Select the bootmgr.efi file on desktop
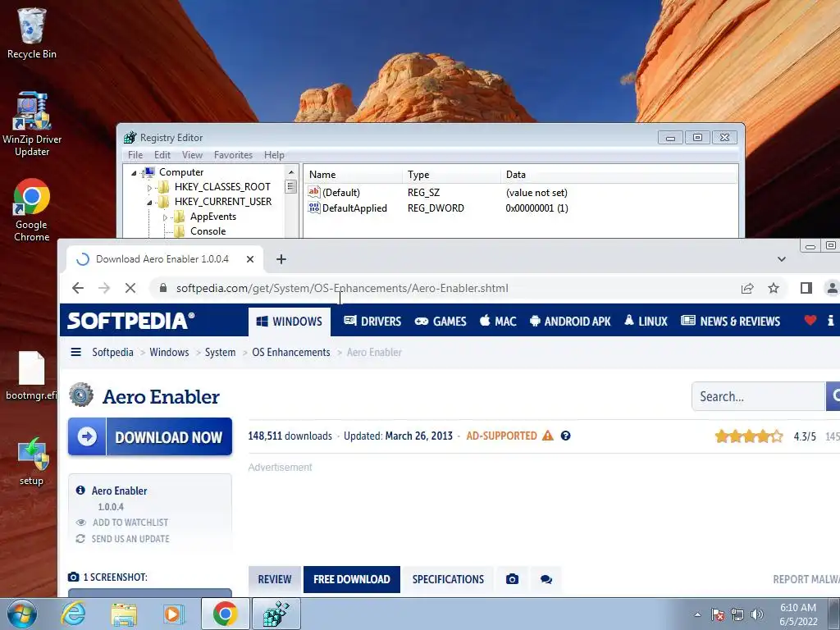840x630 pixels. click(32, 376)
